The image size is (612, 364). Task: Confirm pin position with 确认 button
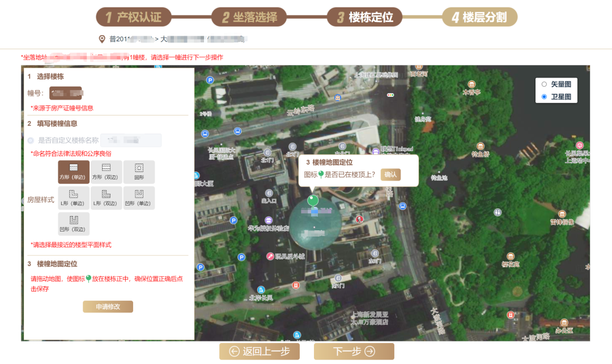coord(390,174)
